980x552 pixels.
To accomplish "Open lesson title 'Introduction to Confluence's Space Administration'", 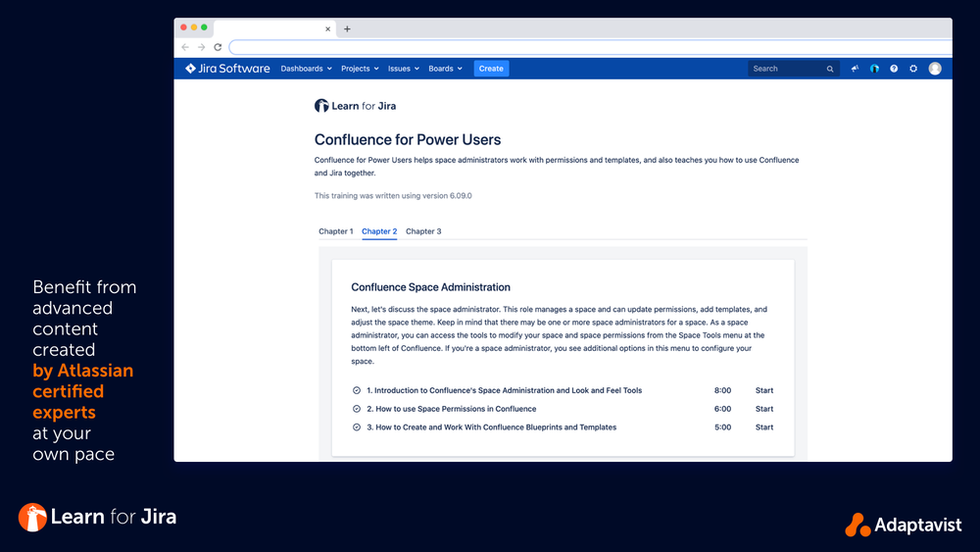I will point(505,390).
